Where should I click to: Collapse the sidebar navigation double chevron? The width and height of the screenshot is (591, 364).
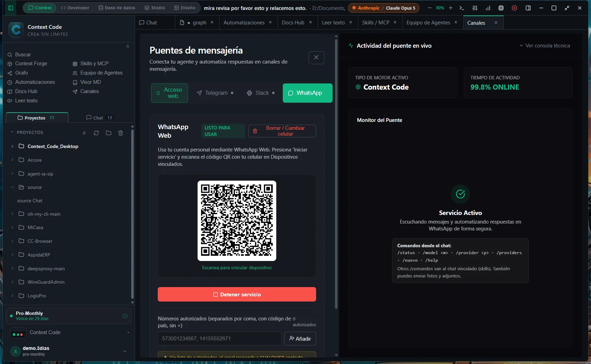(128, 46)
